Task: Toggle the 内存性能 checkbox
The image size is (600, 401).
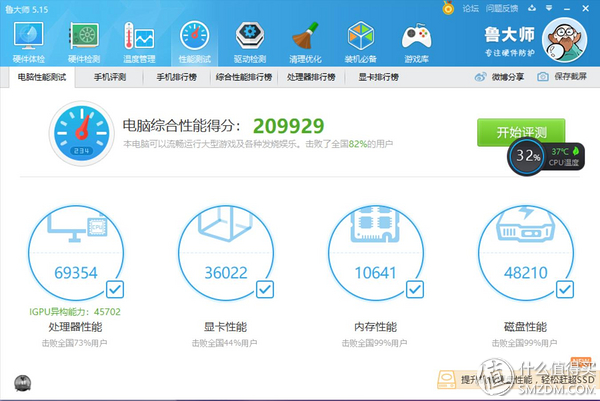Action: [x=415, y=289]
